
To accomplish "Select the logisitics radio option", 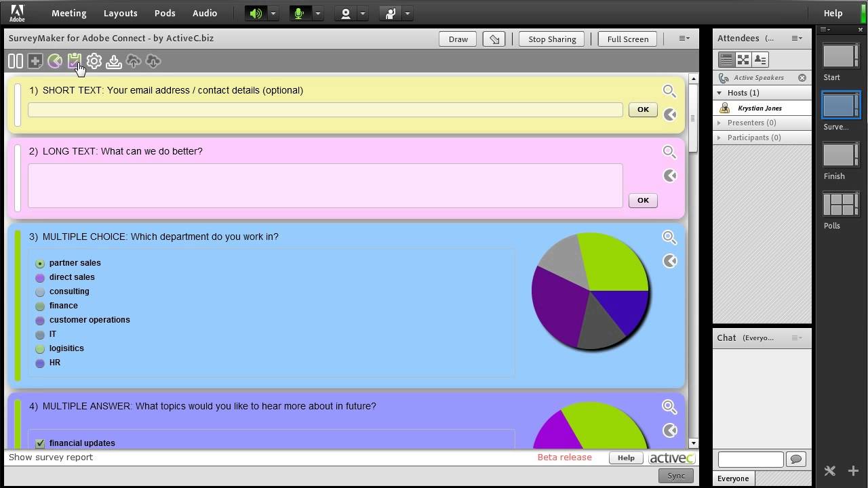I will pyautogui.click(x=40, y=348).
